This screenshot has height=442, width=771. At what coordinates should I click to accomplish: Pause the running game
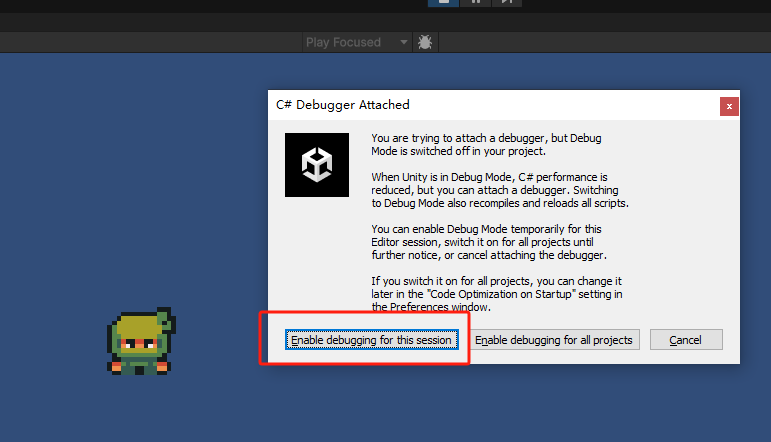[476, 3]
